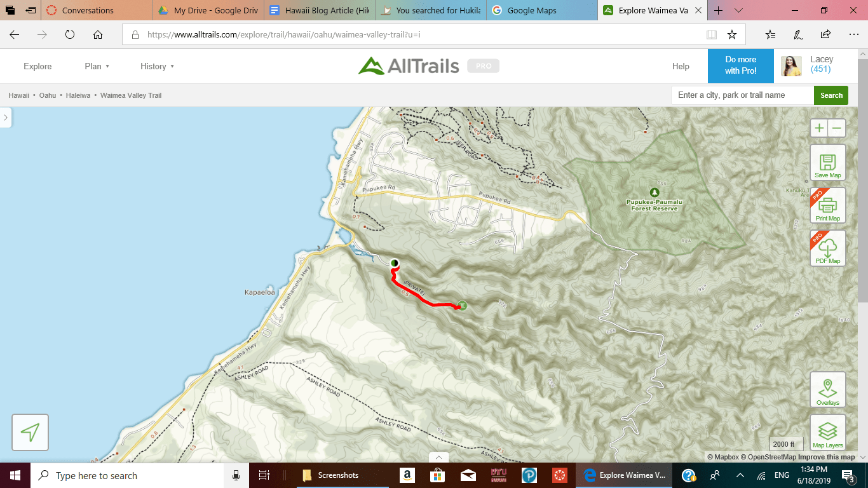Zoom out with the map minus button
This screenshot has height=488, width=868.
pos(837,128)
